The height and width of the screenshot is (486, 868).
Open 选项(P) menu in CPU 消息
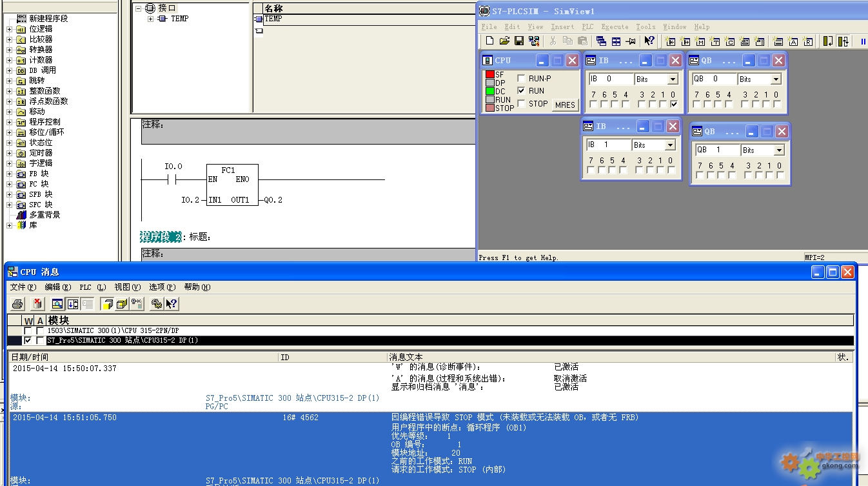(162, 287)
